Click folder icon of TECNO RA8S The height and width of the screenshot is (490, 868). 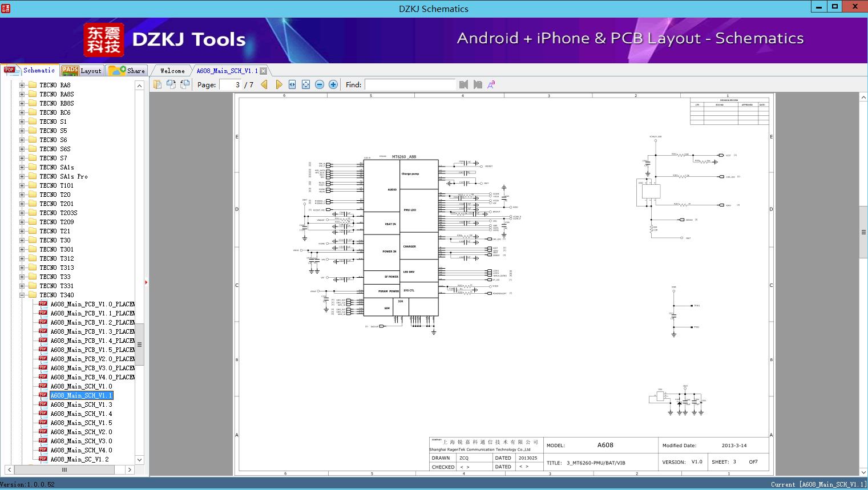click(32, 94)
